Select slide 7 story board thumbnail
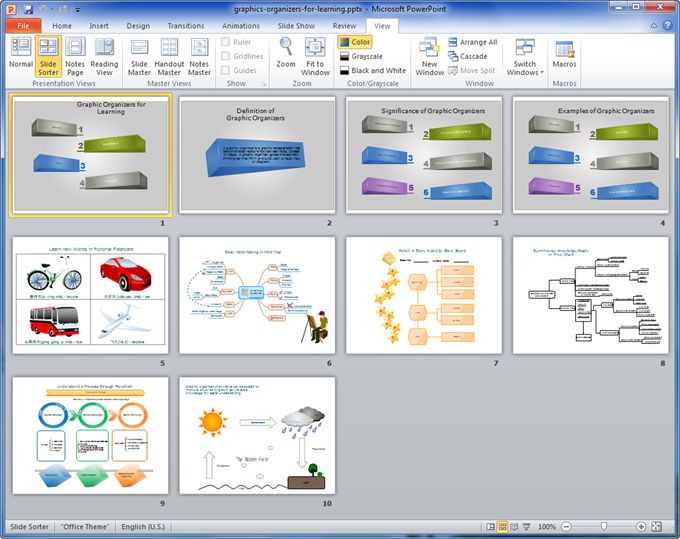Viewport: 680px width, 539px height. 424,295
